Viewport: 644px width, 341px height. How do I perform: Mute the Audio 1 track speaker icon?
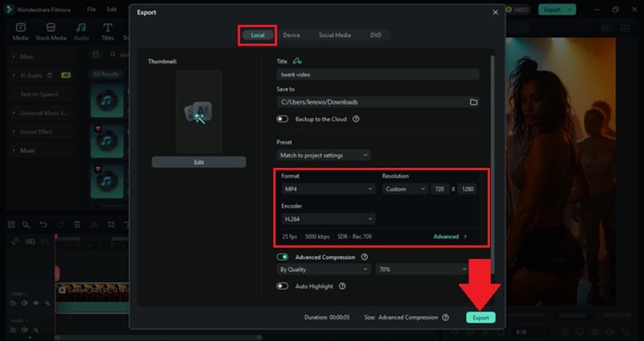[24, 330]
